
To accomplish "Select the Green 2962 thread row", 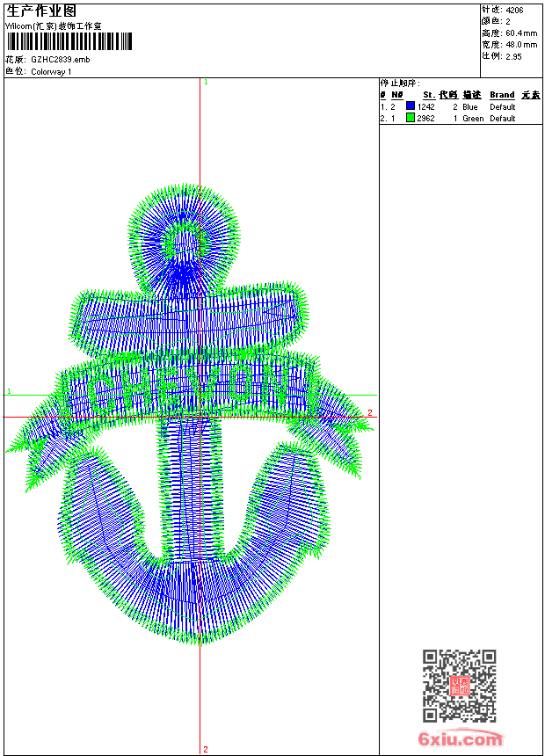I will tap(457, 118).
